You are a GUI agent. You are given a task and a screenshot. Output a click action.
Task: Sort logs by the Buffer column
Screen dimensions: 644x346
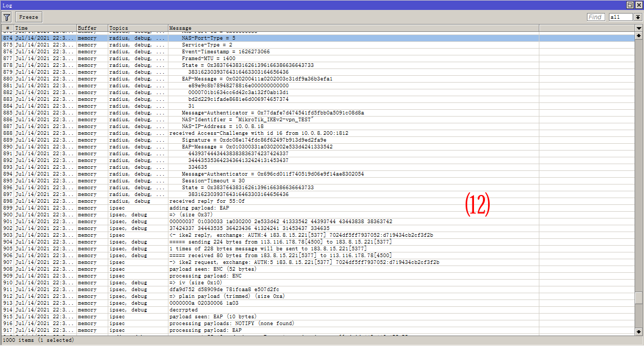pos(92,28)
